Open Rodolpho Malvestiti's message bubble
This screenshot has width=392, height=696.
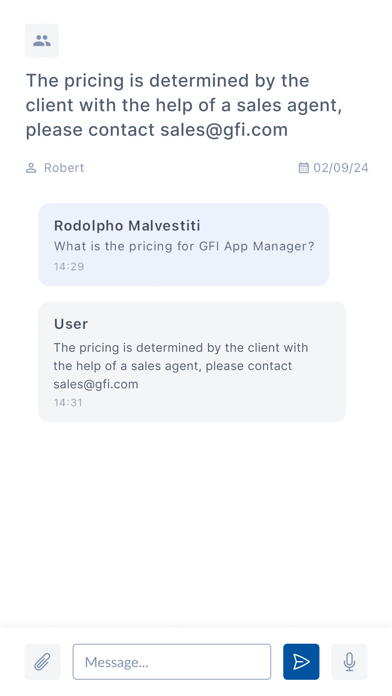point(183,245)
